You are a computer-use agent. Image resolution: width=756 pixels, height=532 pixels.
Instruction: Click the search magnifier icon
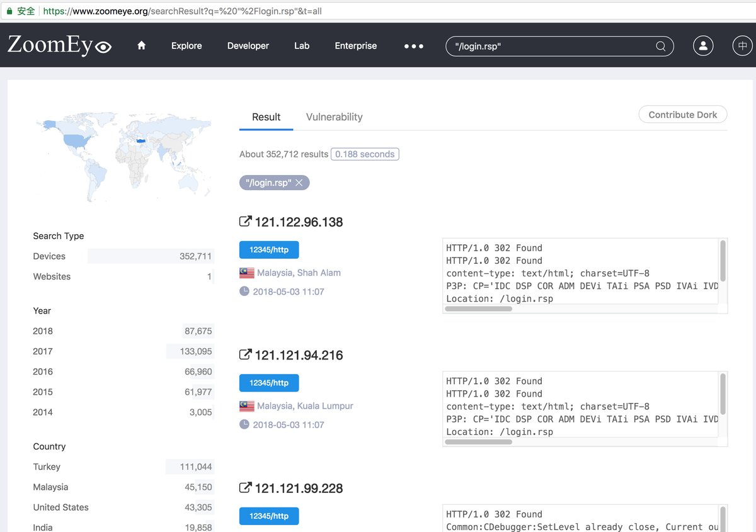click(660, 46)
